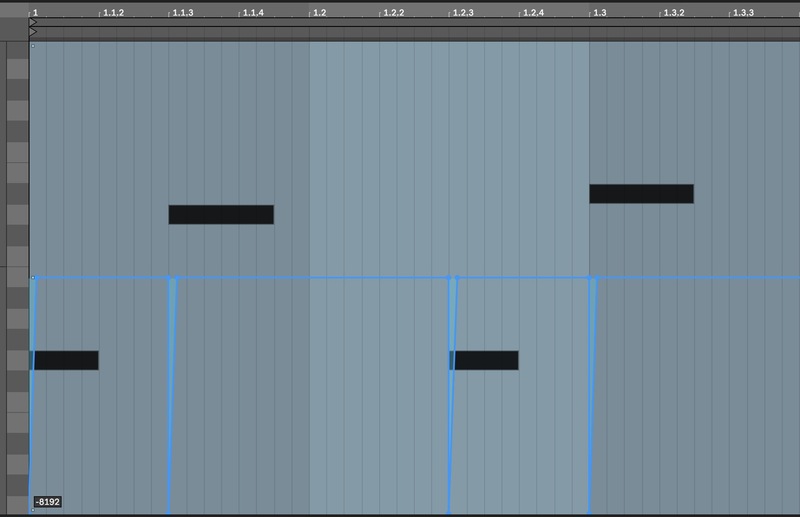Image resolution: width=800 pixels, height=517 pixels.
Task: Click the top envelope breakpoint at 1.2.3
Action: (x=451, y=278)
